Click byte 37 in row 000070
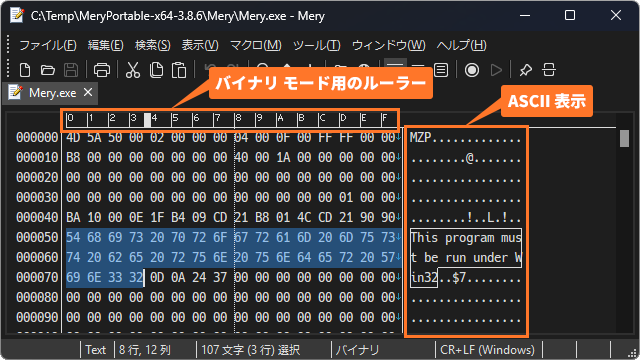 click(x=220, y=278)
